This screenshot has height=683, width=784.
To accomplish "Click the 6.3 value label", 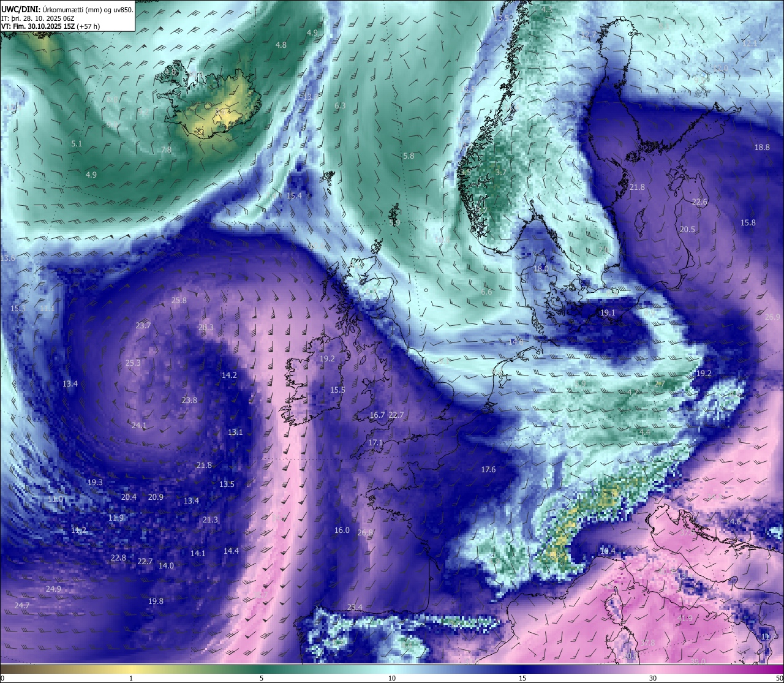I will tap(340, 105).
